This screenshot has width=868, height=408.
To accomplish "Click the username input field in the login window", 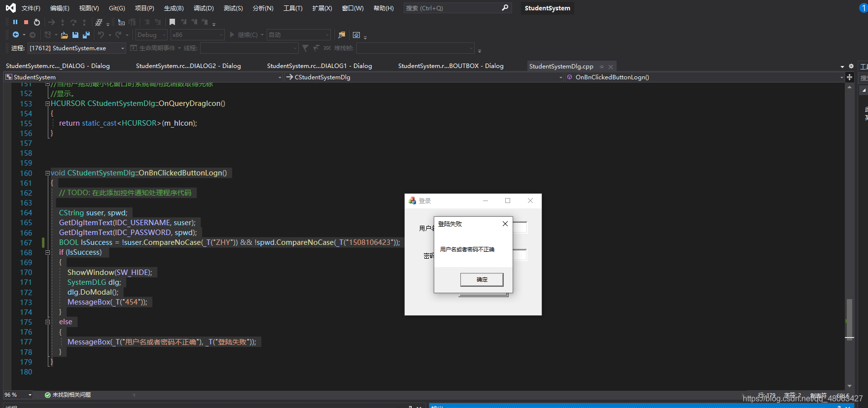I will tap(520, 227).
